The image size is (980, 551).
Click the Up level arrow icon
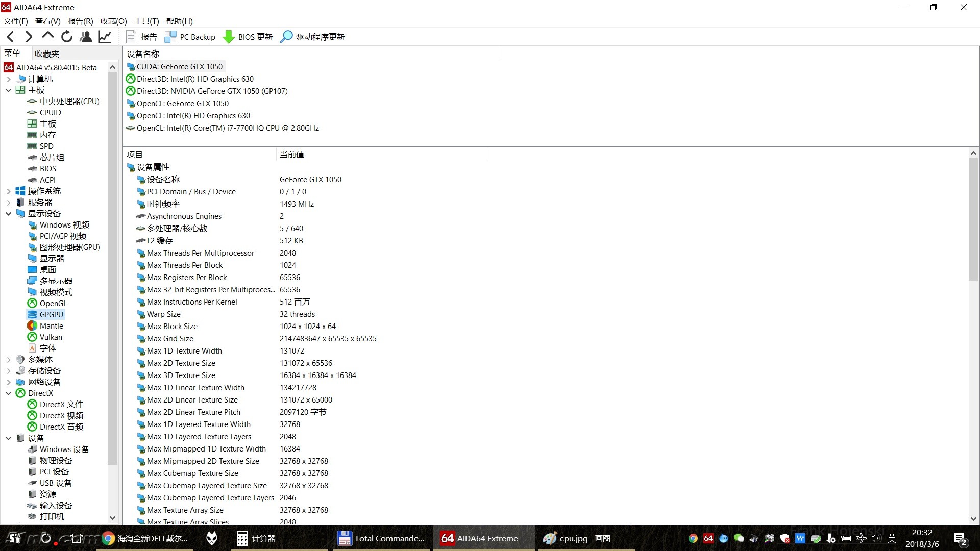(48, 36)
